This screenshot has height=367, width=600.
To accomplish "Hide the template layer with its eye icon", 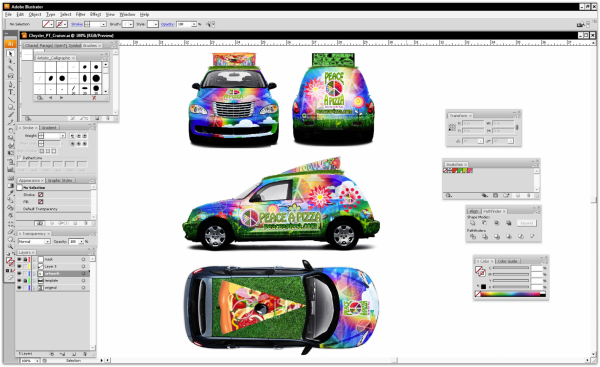I will (19, 281).
